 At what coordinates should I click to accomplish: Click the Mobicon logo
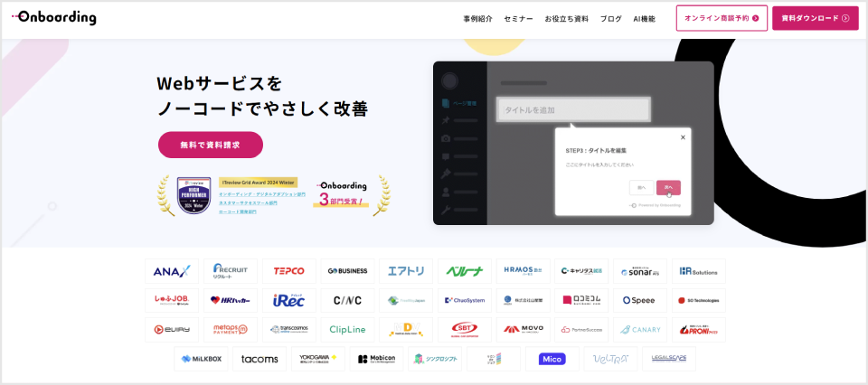[x=376, y=359]
